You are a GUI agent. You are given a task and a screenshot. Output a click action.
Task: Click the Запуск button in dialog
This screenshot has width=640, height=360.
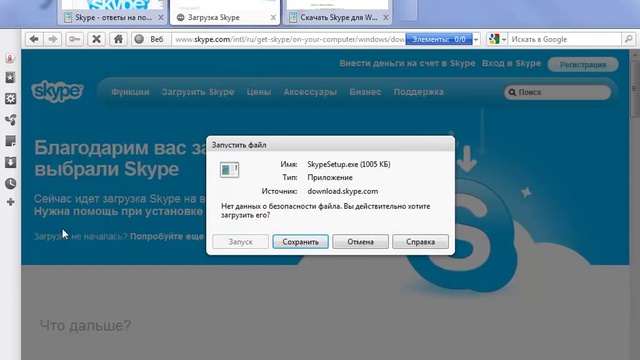(x=240, y=242)
